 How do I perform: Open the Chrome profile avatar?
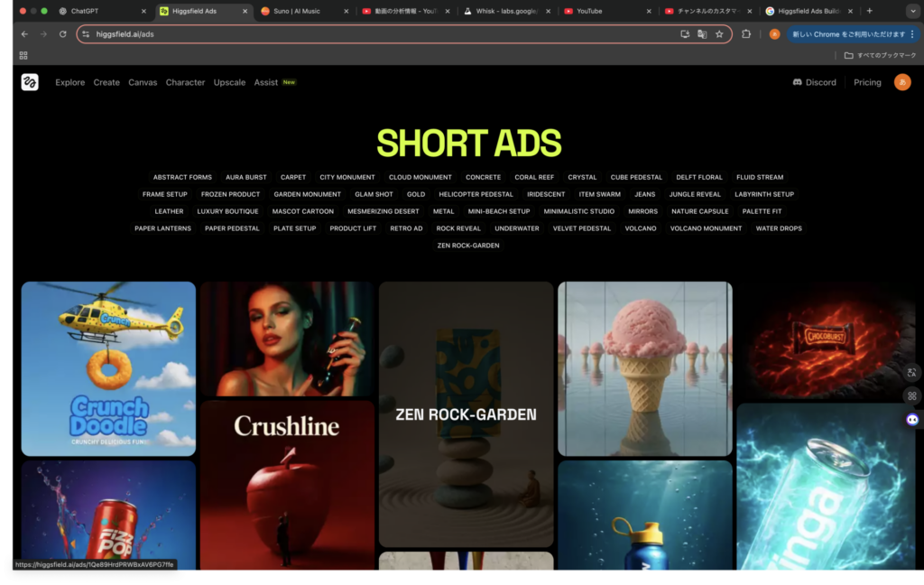tap(774, 34)
